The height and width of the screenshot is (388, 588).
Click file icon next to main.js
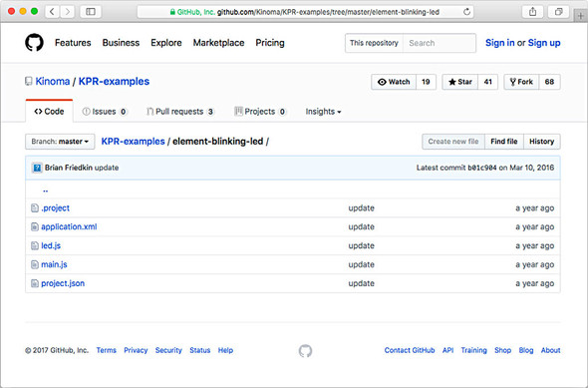point(35,264)
